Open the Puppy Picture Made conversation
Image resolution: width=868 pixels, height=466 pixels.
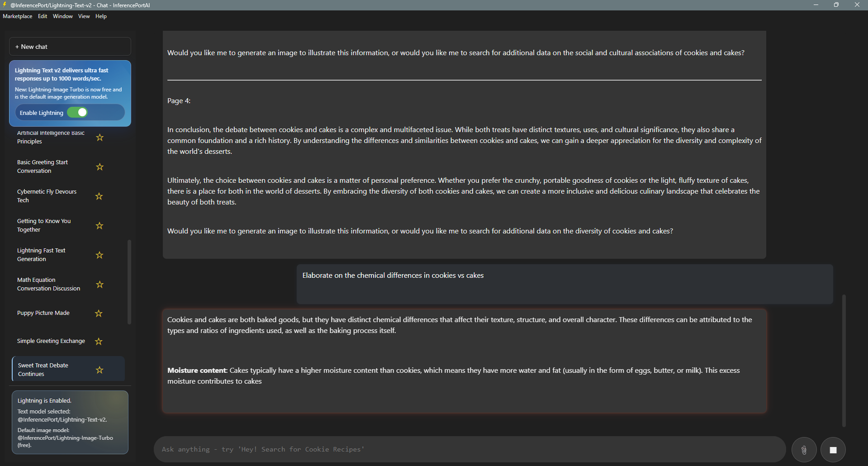coord(43,313)
